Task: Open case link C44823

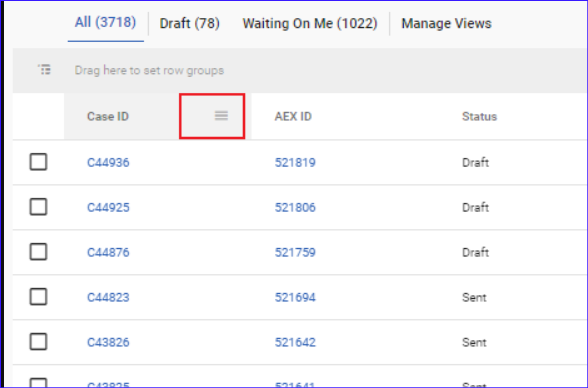Action: pyautogui.click(x=108, y=298)
